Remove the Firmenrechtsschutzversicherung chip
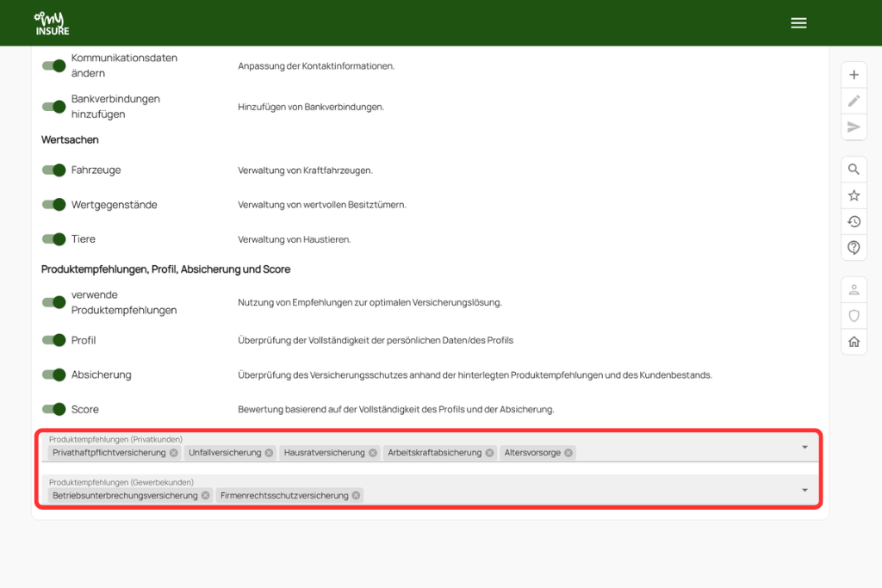 [x=356, y=496]
